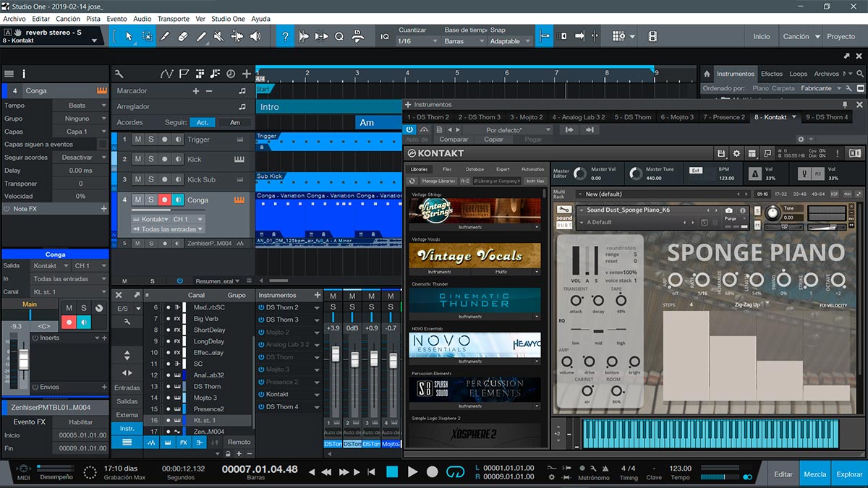The height and width of the screenshot is (488, 868).
Task: Expand Todas las entradas dropdown on Conga track
Action: click(x=166, y=229)
